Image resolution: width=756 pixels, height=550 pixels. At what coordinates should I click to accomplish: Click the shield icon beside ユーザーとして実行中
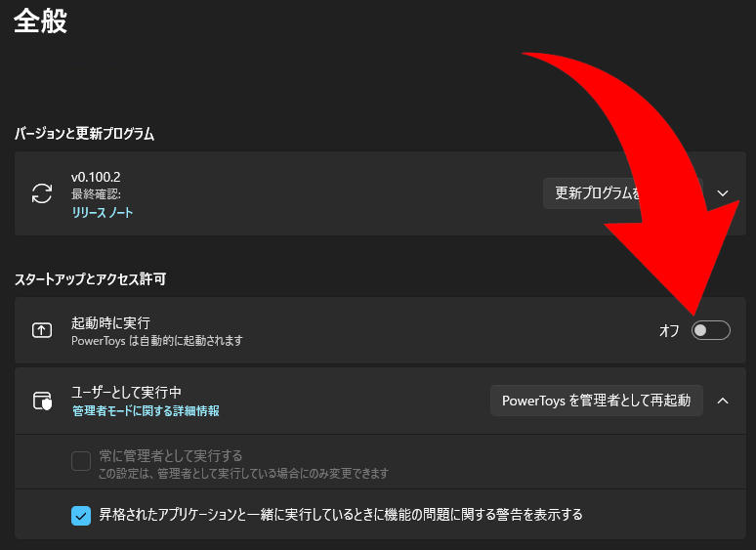[x=42, y=401]
